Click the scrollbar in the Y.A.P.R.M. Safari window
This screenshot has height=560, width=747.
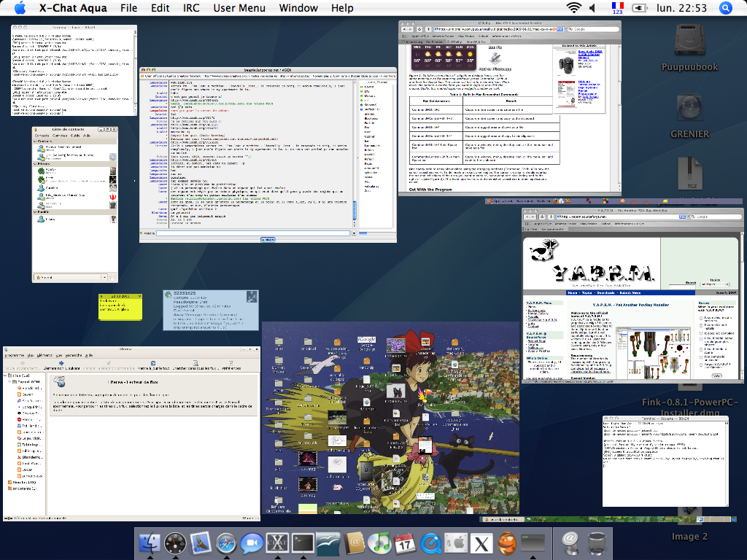[740, 305]
